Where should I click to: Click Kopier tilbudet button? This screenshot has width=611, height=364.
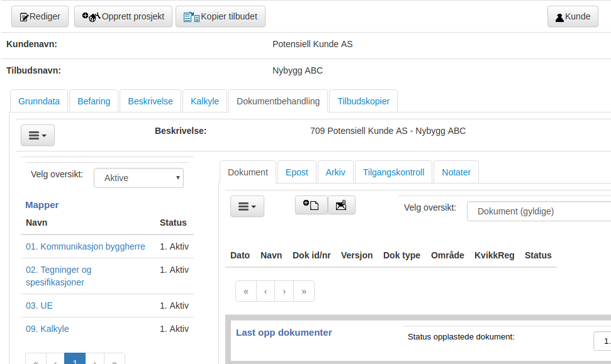pyautogui.click(x=221, y=16)
